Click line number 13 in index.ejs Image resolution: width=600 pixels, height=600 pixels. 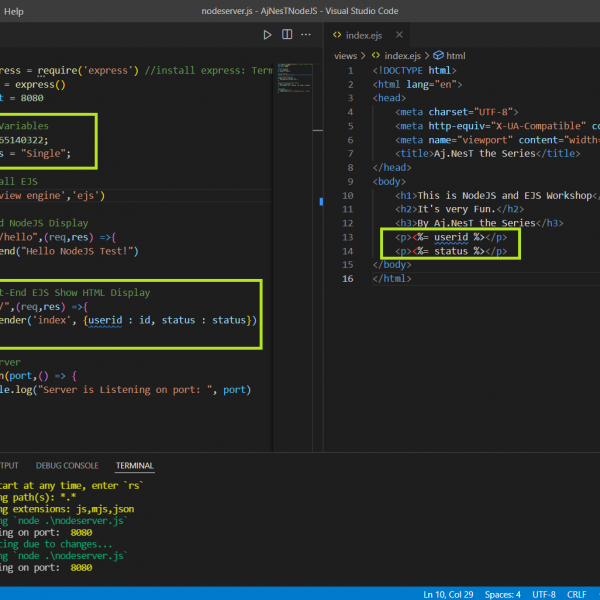pos(347,238)
